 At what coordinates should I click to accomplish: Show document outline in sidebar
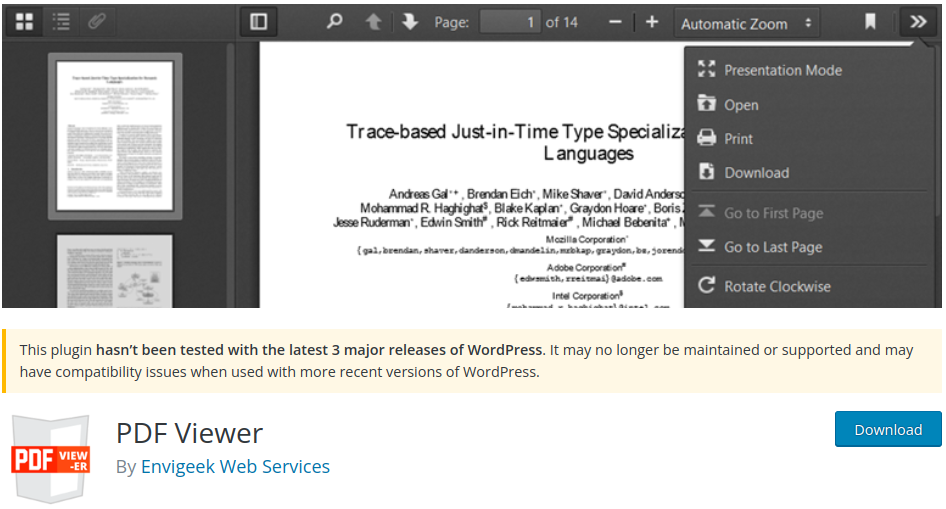click(x=61, y=22)
